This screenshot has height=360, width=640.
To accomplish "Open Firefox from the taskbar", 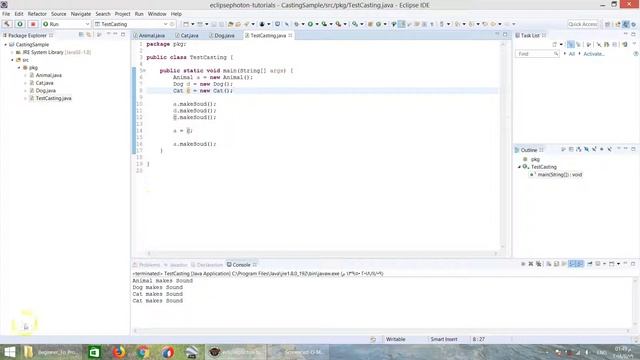I will pyautogui.click(x=119, y=352).
